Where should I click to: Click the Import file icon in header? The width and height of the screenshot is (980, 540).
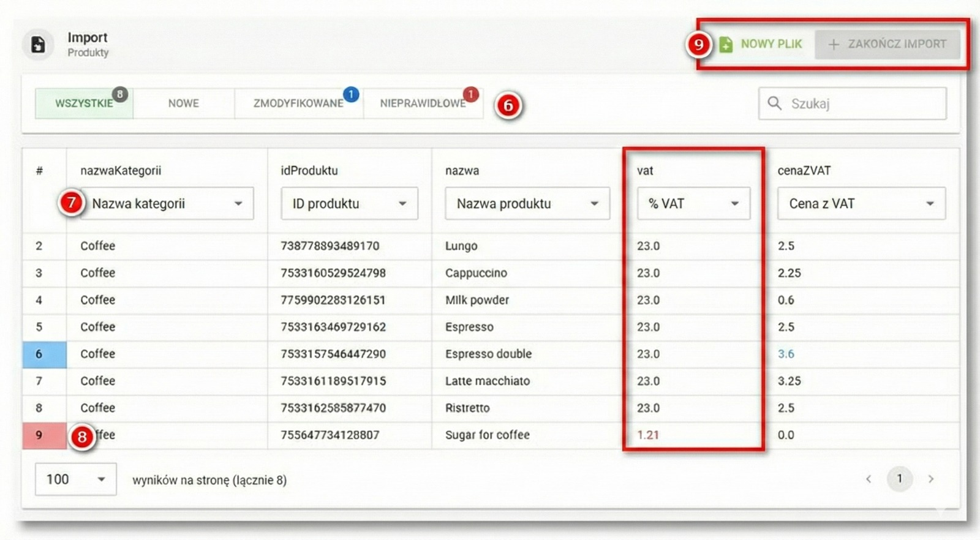click(x=38, y=45)
